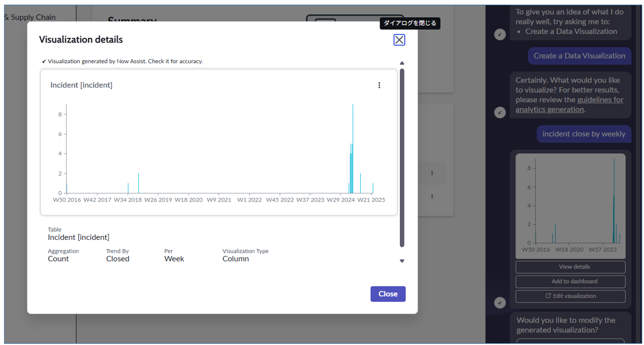This screenshot has height=345, width=644.
Task: Click the 'Week' Per value
Action: point(174,259)
